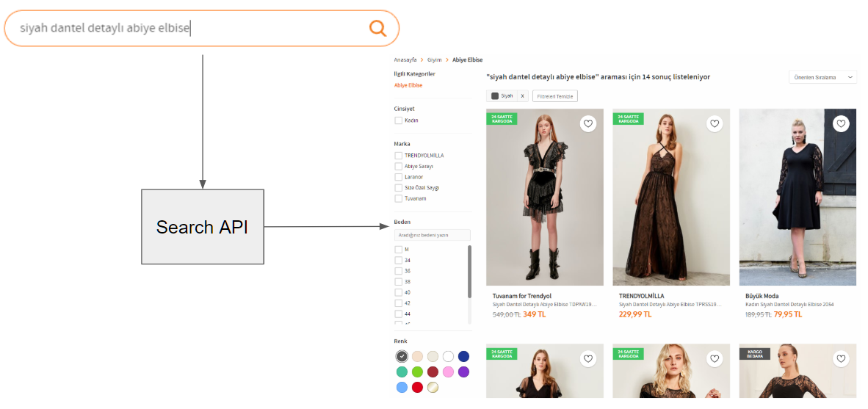This screenshot has height=409, width=868.
Task: Open the Büyük Moda dress image
Action: coord(798,197)
